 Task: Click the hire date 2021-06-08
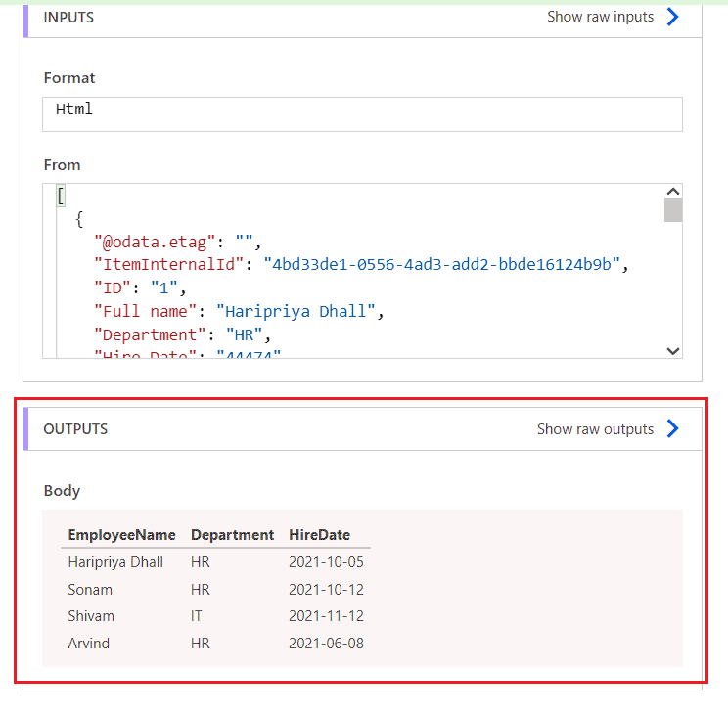[326, 644]
